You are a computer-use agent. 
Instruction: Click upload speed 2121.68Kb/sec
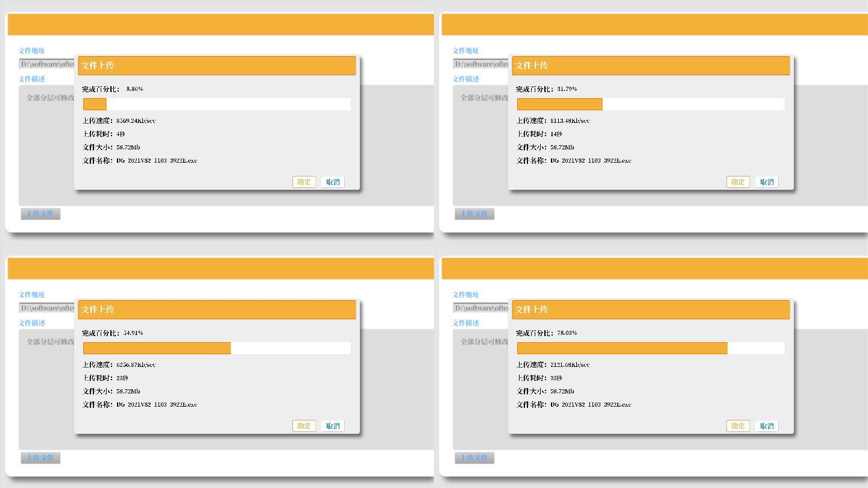point(570,364)
